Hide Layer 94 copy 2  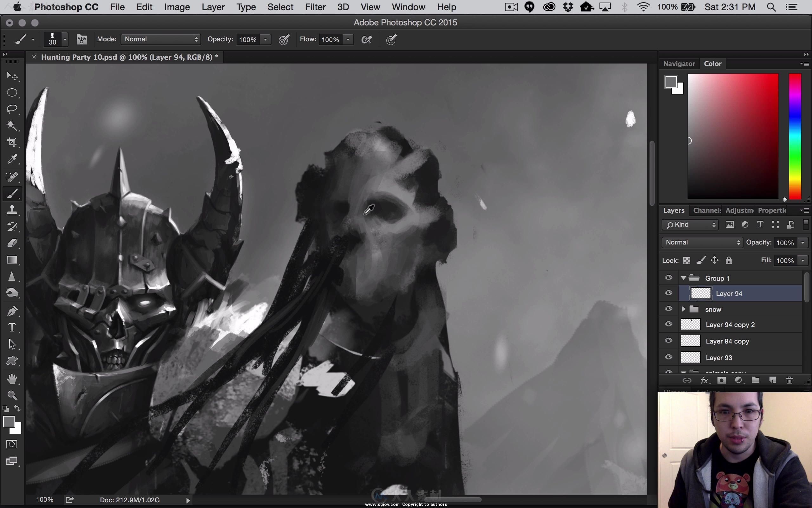point(668,324)
